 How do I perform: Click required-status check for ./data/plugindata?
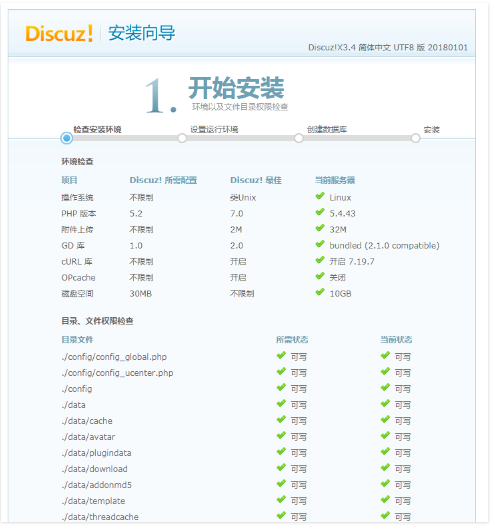coord(281,452)
